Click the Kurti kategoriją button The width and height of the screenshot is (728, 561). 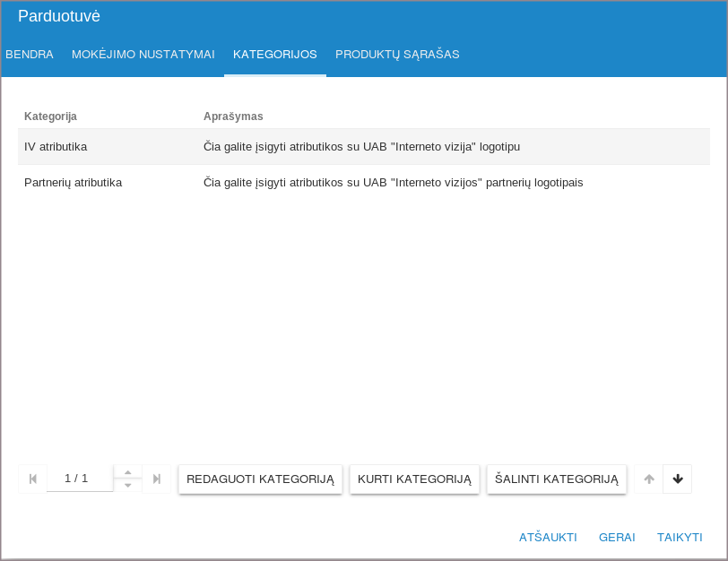point(414,479)
